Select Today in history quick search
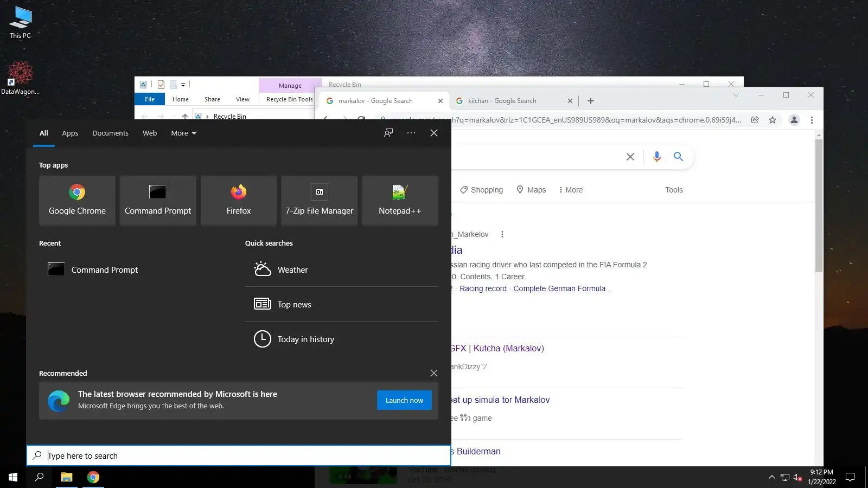868x488 pixels. click(x=342, y=339)
